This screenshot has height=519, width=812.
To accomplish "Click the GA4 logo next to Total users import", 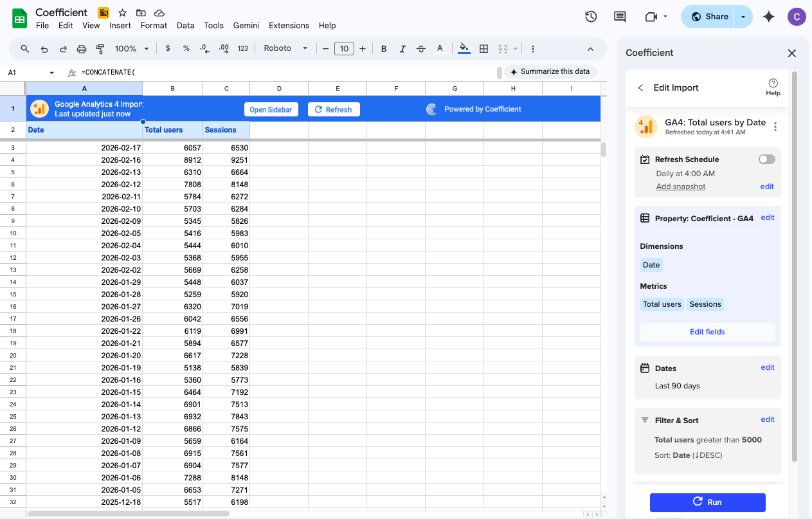I will [x=645, y=127].
